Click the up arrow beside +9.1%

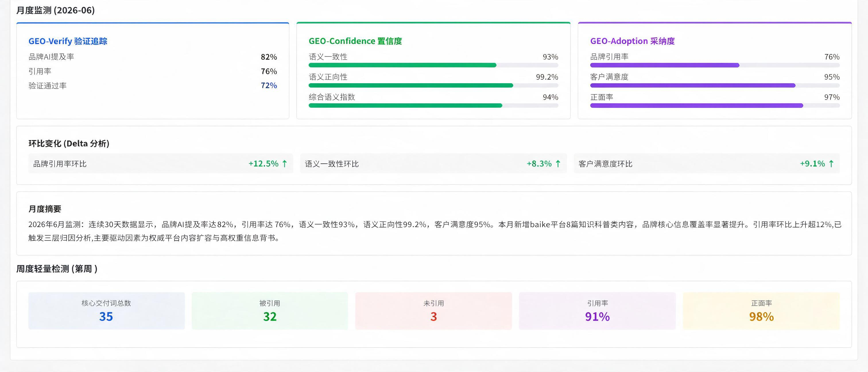tap(831, 164)
